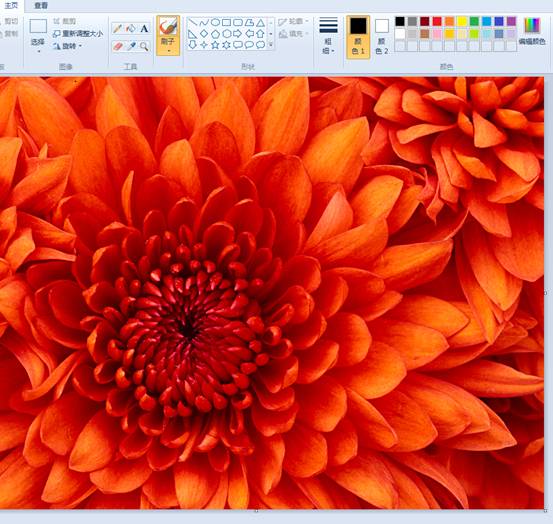Select the Text tool
Viewport: 553px width, 524px height.
[144, 28]
